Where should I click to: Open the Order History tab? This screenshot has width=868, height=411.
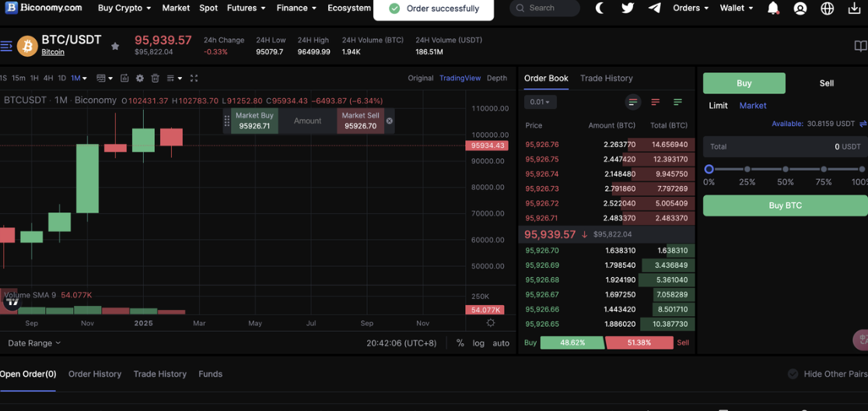click(x=95, y=374)
